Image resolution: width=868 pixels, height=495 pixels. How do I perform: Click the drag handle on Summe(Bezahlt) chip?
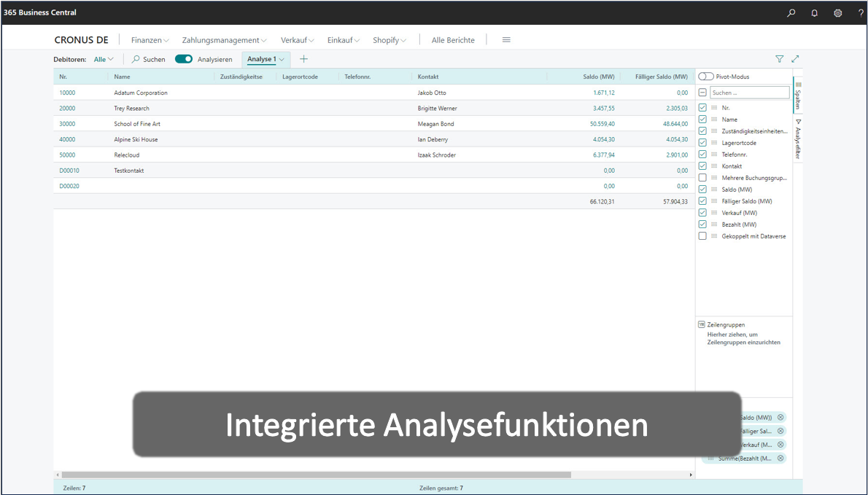[x=711, y=458]
